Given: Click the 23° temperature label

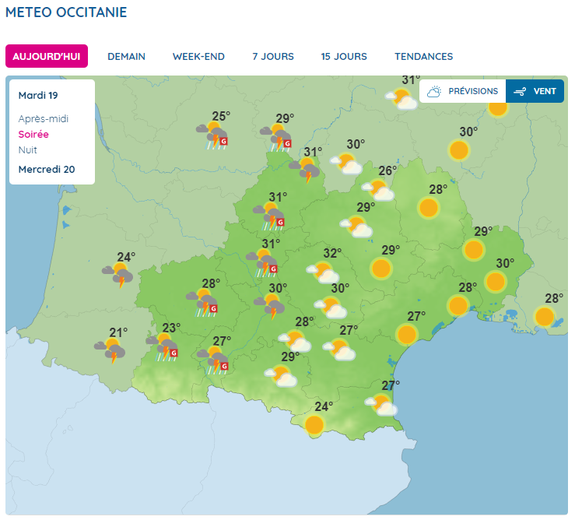Looking at the screenshot, I should [171, 327].
